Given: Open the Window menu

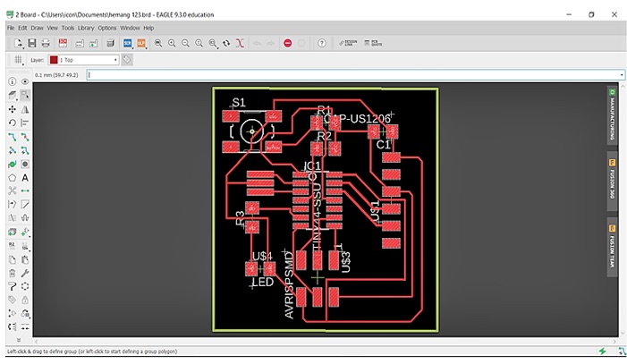Looking at the screenshot, I should coord(130,28).
